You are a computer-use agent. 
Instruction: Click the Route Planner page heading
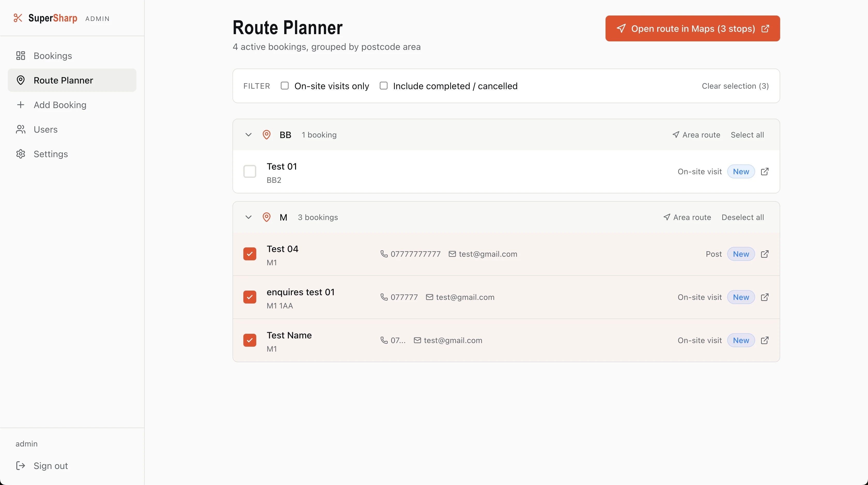(x=288, y=28)
